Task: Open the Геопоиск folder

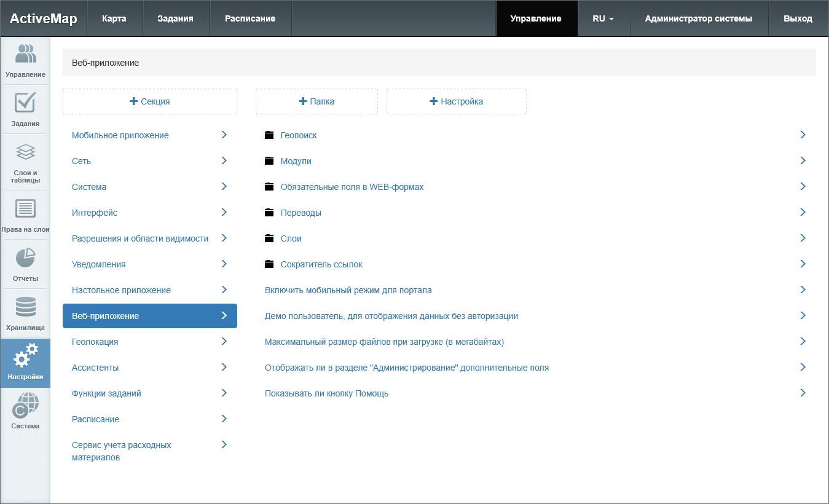Action: tap(299, 135)
